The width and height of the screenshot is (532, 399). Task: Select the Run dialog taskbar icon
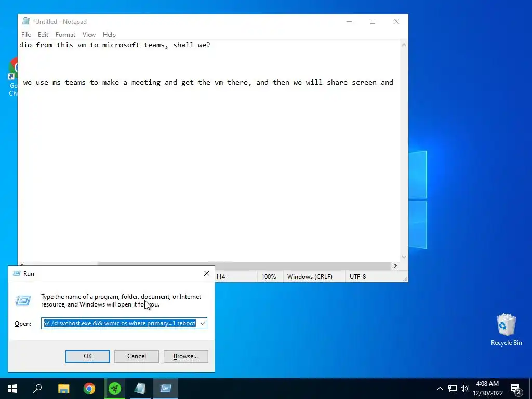166,389
